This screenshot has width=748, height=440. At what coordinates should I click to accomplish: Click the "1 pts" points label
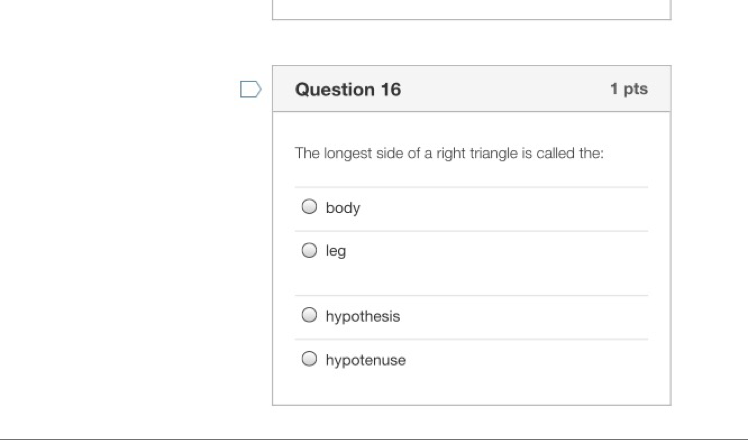[x=628, y=90]
